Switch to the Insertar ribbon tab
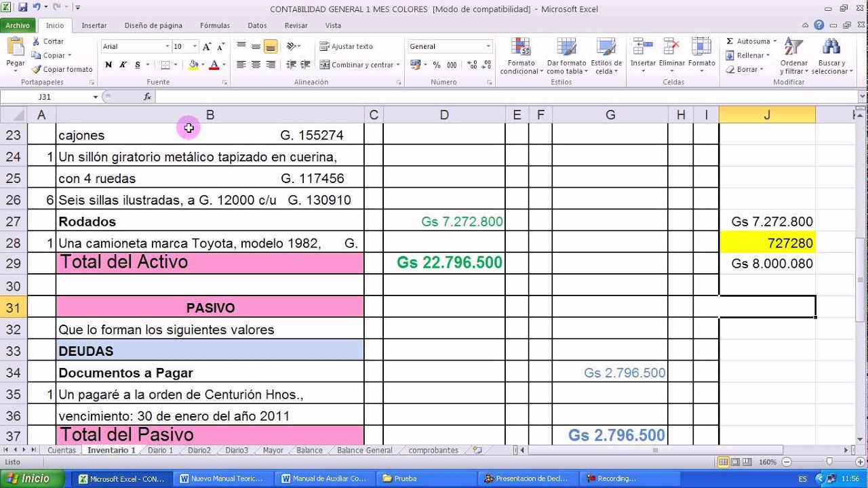Image resolution: width=868 pixels, height=488 pixels. click(x=94, y=25)
